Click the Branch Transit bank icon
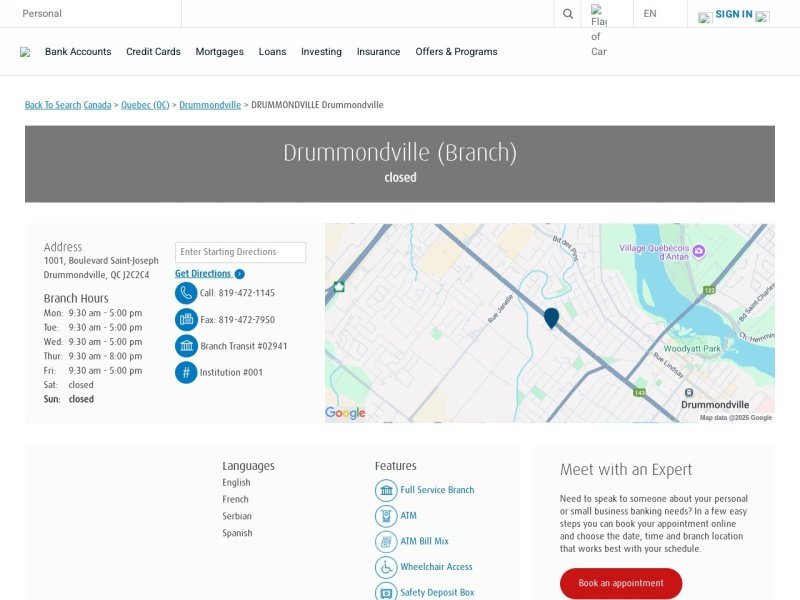This screenshot has width=800, height=600. 186,346
